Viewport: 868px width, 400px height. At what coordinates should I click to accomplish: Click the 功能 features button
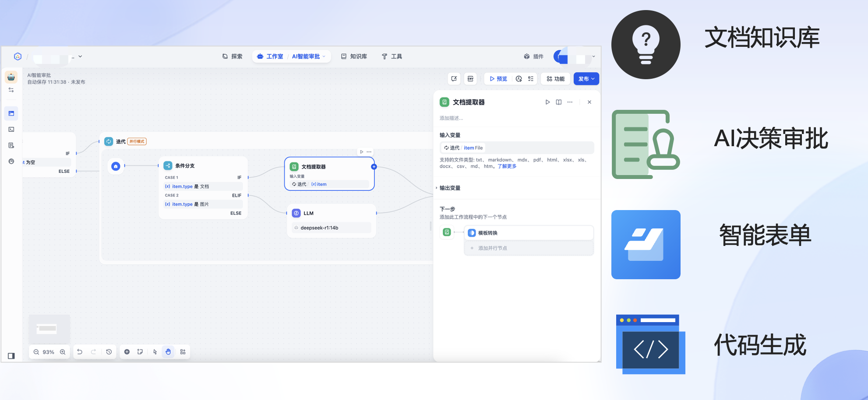[555, 79]
